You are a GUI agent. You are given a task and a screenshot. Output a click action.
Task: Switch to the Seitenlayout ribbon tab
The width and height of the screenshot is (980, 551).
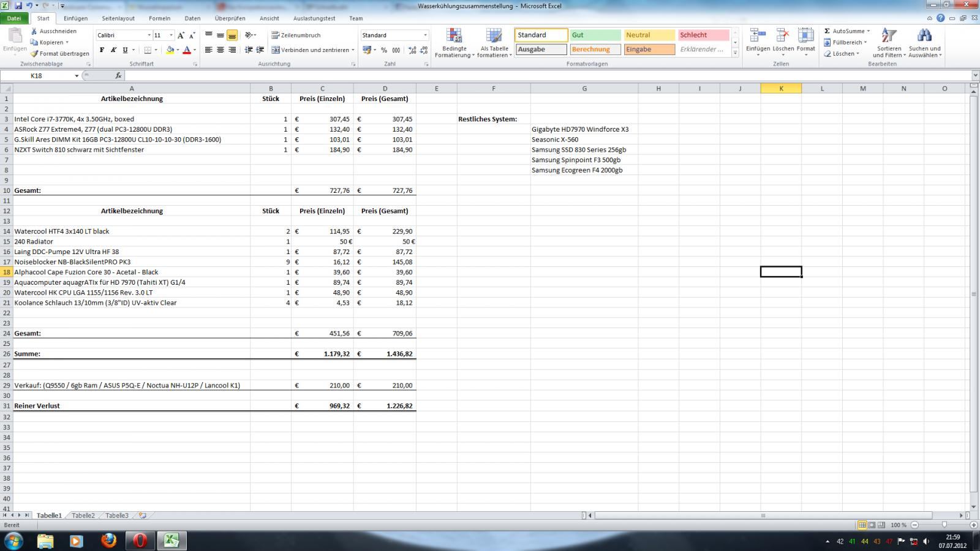click(x=118, y=18)
